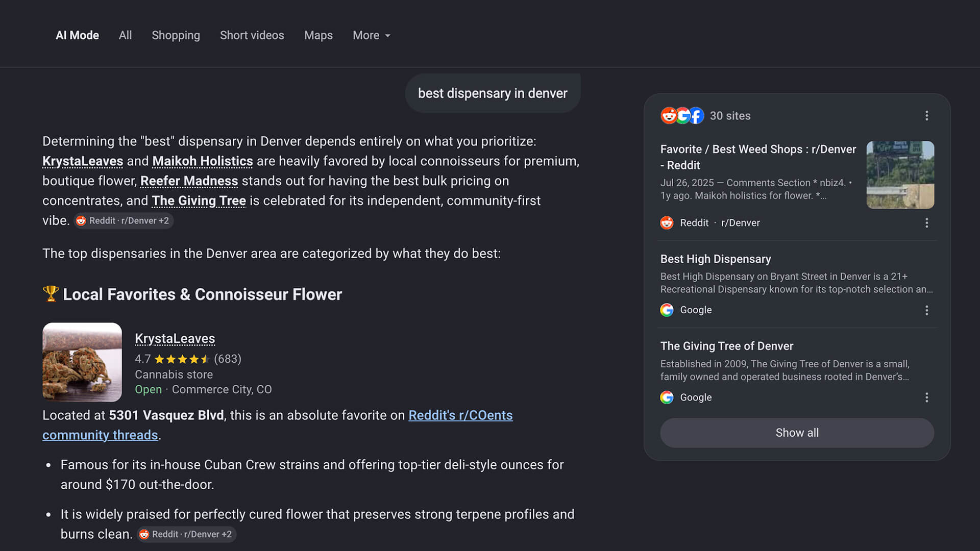
Task: Open the Maikoh Holistics link
Action: [x=203, y=161]
